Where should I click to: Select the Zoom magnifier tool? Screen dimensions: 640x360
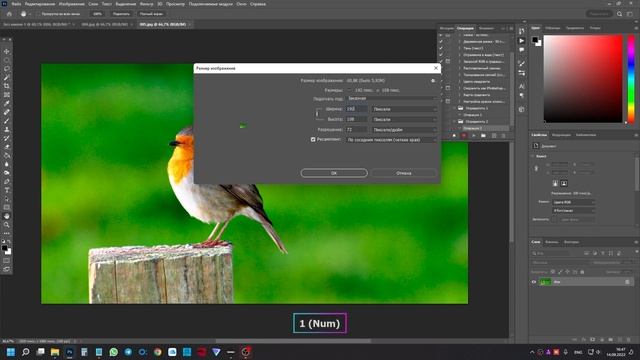(x=7, y=224)
